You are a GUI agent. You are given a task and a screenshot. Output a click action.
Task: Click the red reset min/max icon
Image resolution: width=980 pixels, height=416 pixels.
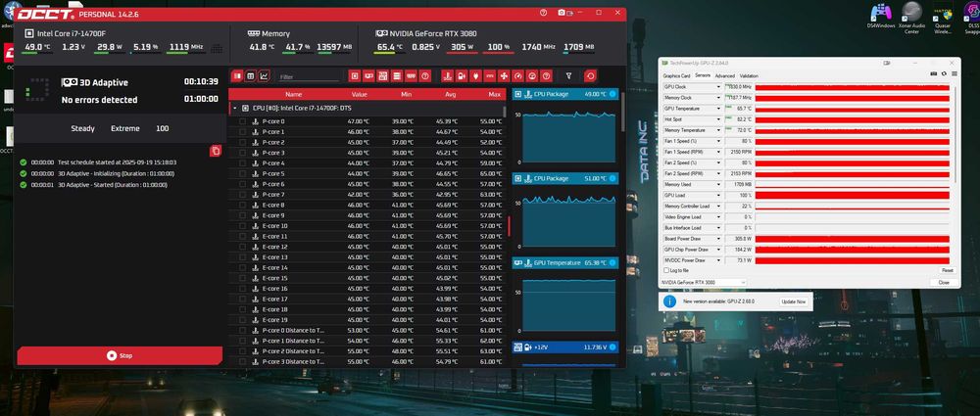[590, 76]
